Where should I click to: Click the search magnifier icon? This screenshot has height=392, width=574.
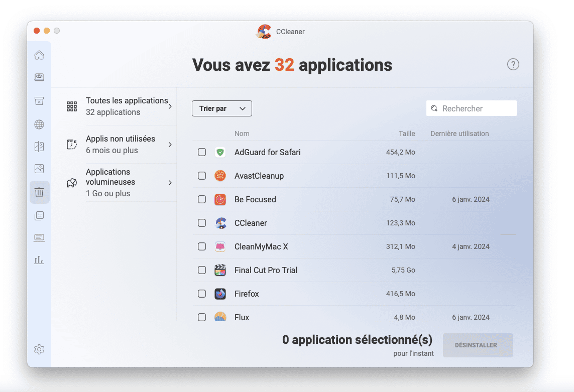[434, 108]
